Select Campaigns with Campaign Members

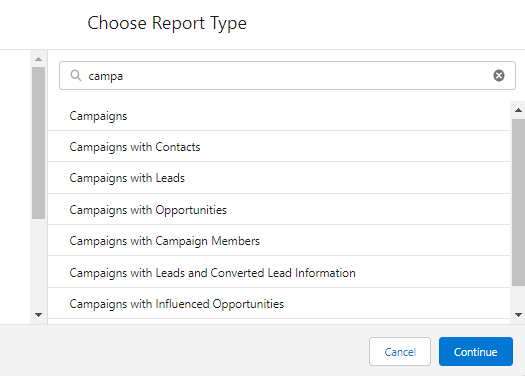279,240
